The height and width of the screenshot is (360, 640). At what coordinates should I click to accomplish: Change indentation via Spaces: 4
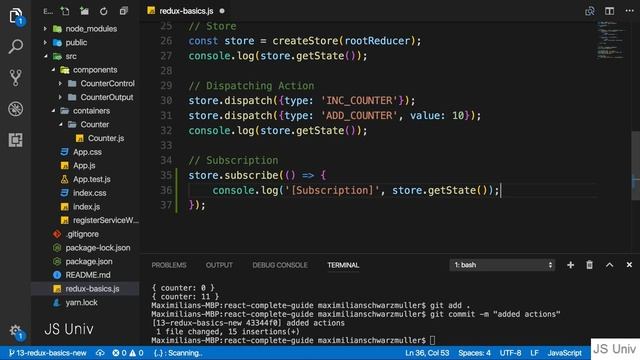click(474, 353)
